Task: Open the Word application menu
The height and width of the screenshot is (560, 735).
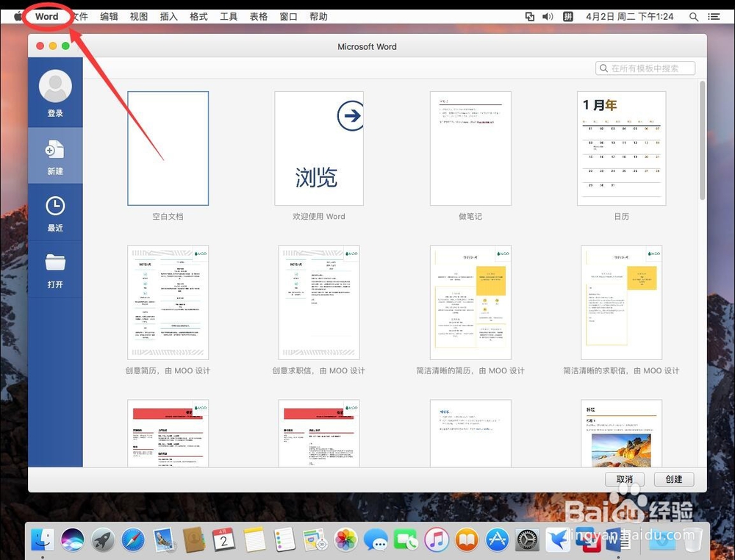Action: pyautogui.click(x=47, y=16)
